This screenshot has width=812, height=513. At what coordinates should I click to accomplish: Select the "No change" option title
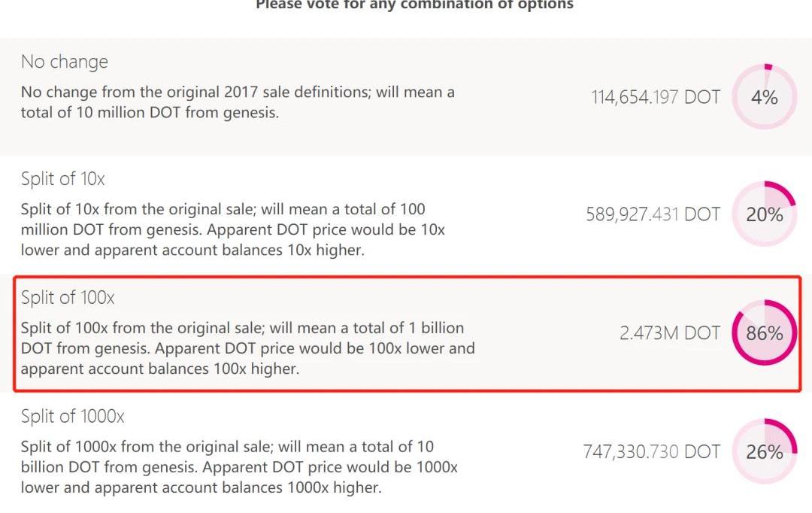point(65,62)
